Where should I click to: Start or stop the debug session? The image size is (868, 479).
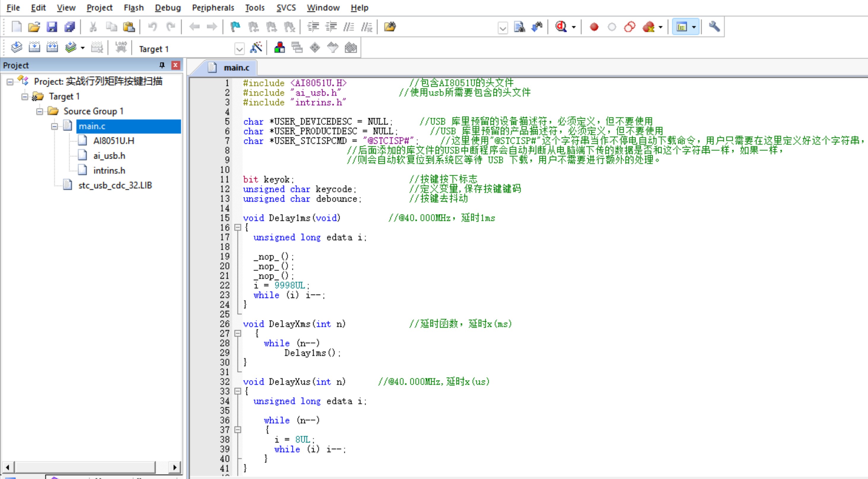pos(561,27)
